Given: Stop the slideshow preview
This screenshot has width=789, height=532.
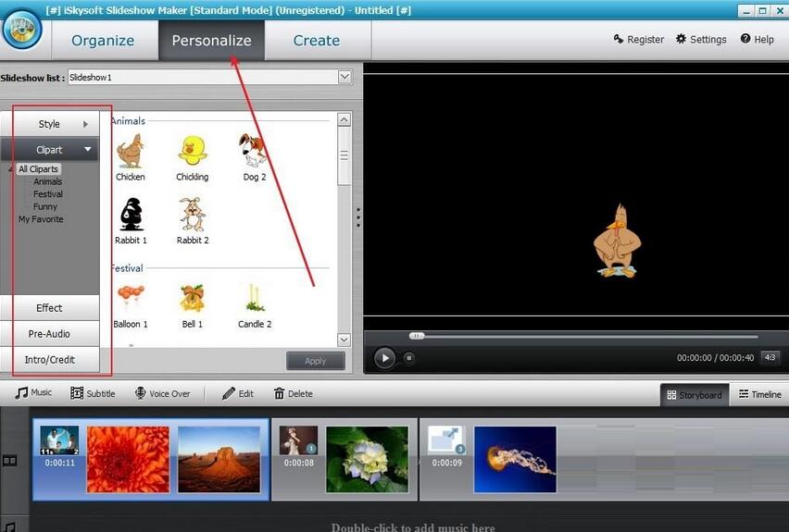Looking at the screenshot, I should tap(409, 358).
